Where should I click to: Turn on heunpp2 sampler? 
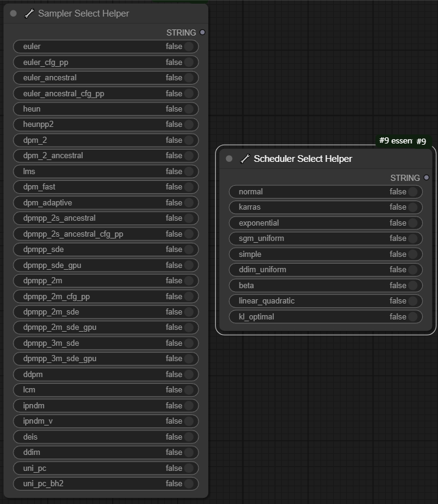click(189, 124)
